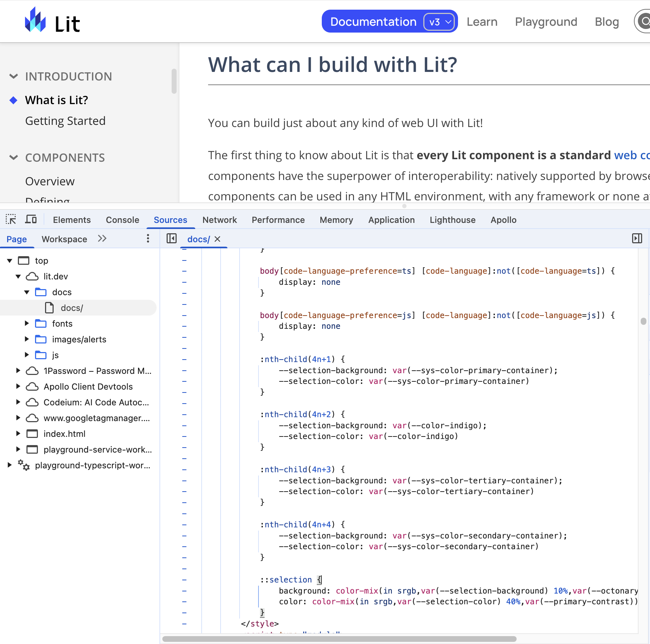Click the inspect element picker icon
This screenshot has height=644, width=650.
click(11, 219)
